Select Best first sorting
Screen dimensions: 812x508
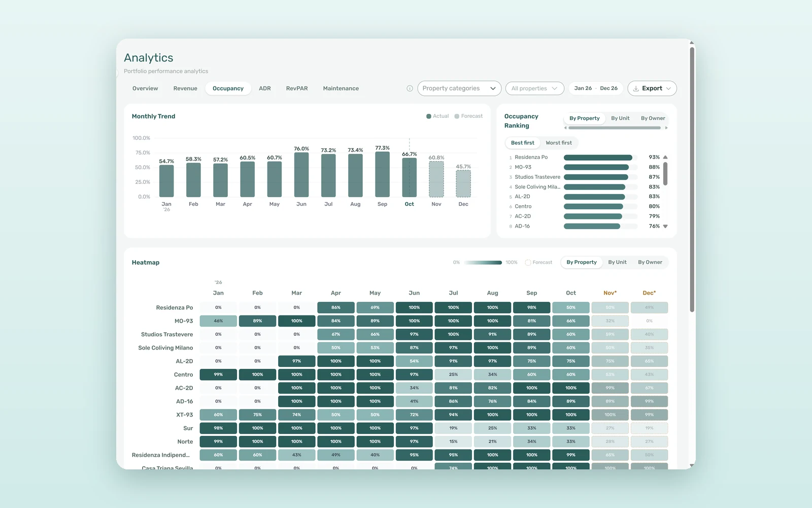click(522, 143)
